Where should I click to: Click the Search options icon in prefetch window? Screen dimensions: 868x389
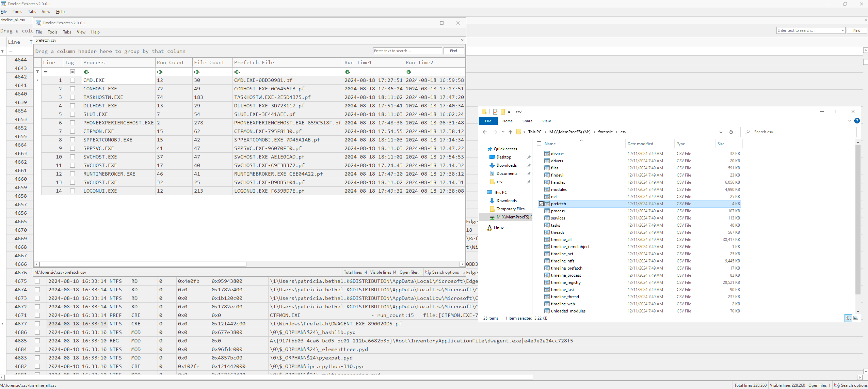[428, 272]
